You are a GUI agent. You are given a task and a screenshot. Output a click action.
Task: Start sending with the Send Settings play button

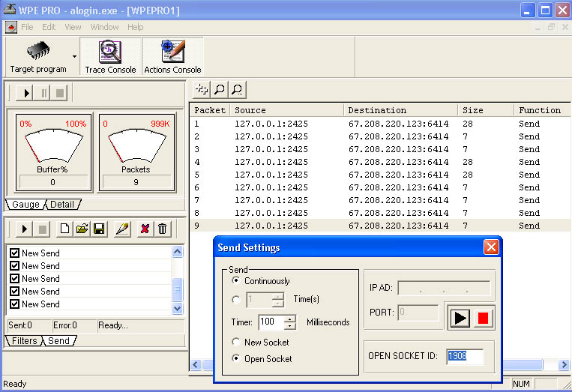tap(460, 318)
